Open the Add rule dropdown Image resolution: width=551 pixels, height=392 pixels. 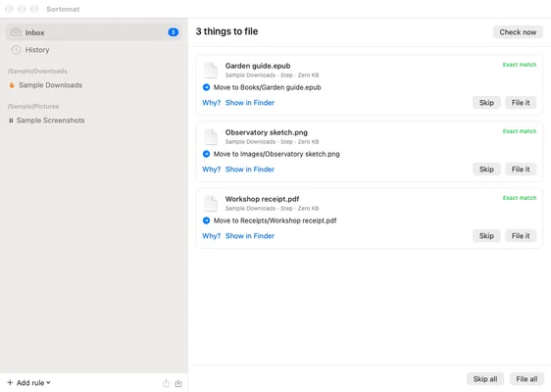tap(28, 383)
